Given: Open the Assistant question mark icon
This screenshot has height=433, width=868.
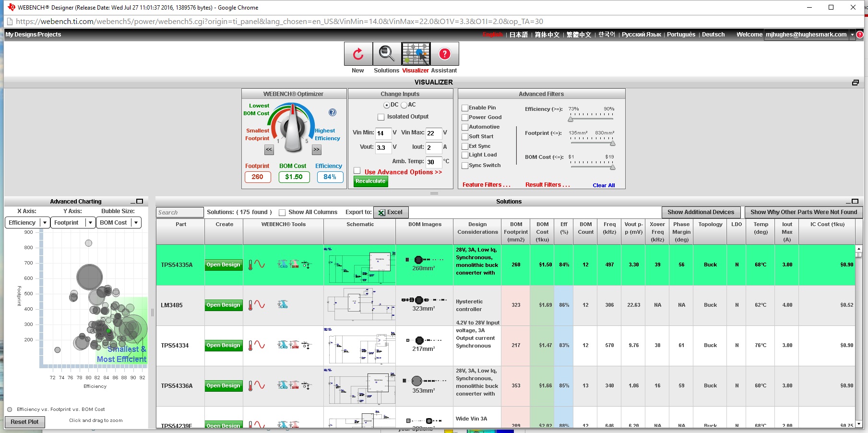Looking at the screenshot, I should click(444, 54).
